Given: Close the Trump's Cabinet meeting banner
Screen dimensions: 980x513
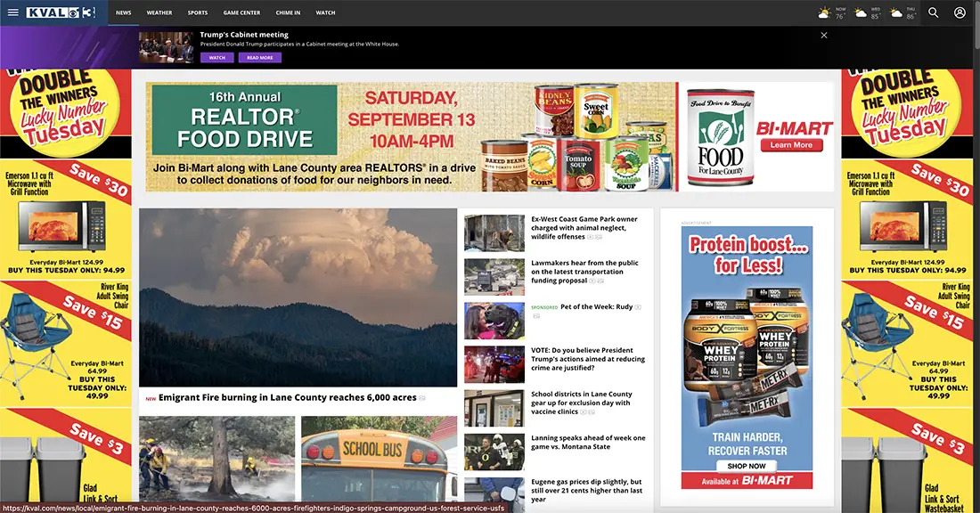Looking at the screenshot, I should click(x=824, y=35).
